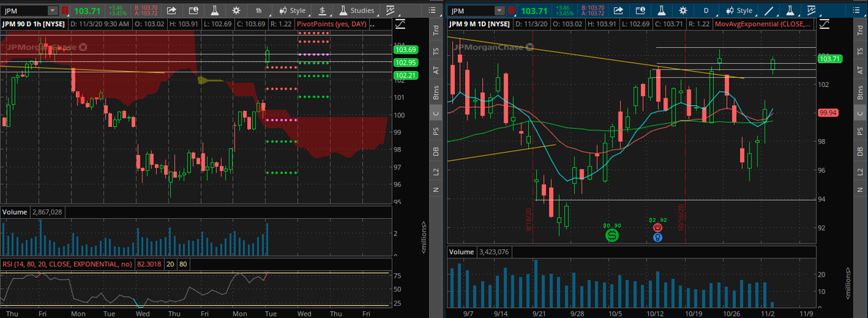Open the Trd sidebar tab in right chart
This screenshot has width=868, height=318.
[x=859, y=30]
